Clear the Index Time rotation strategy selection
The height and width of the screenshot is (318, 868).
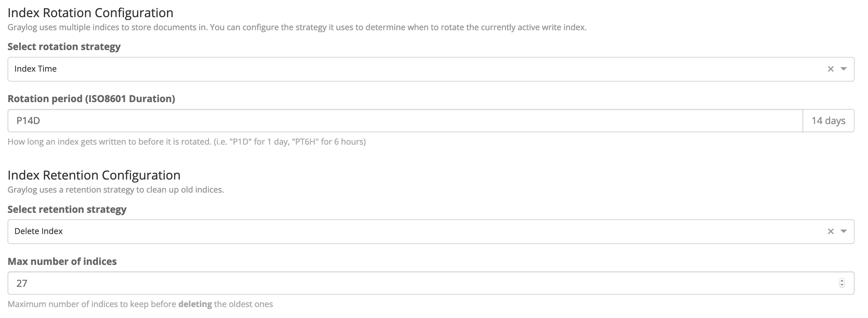(x=831, y=69)
